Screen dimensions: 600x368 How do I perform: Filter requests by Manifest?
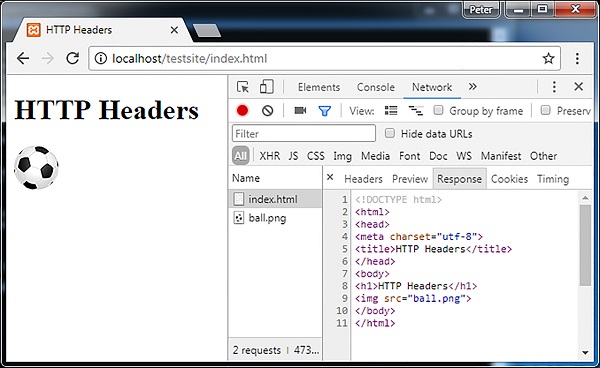[x=501, y=156]
